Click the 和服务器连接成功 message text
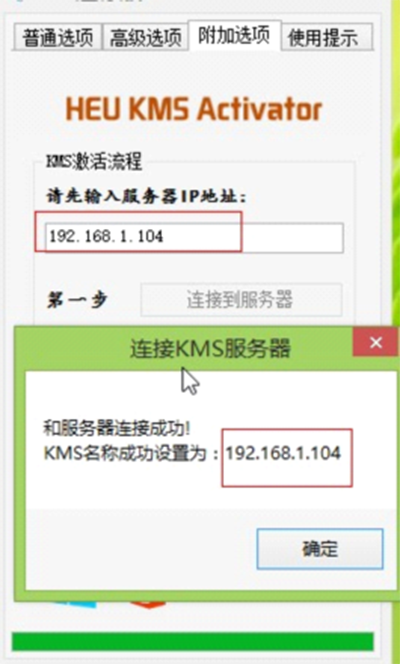This screenshot has height=664, width=400. click(117, 429)
